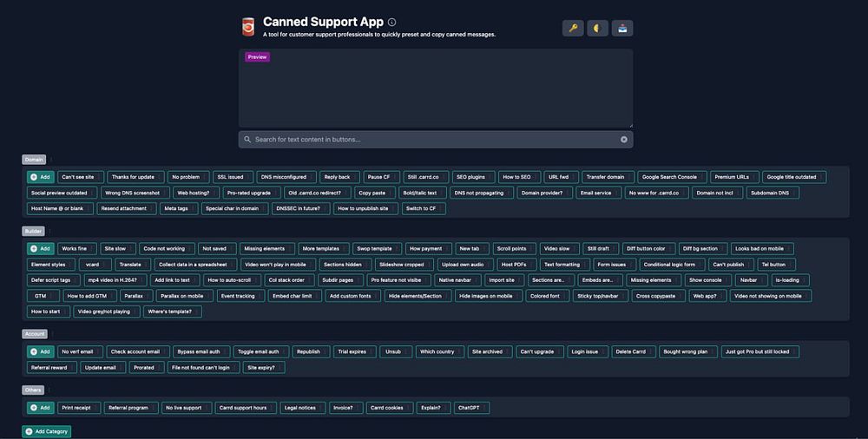Pick the 'Sticky top/navbar' button
This screenshot has width=868, height=439.
pyautogui.click(x=601, y=296)
